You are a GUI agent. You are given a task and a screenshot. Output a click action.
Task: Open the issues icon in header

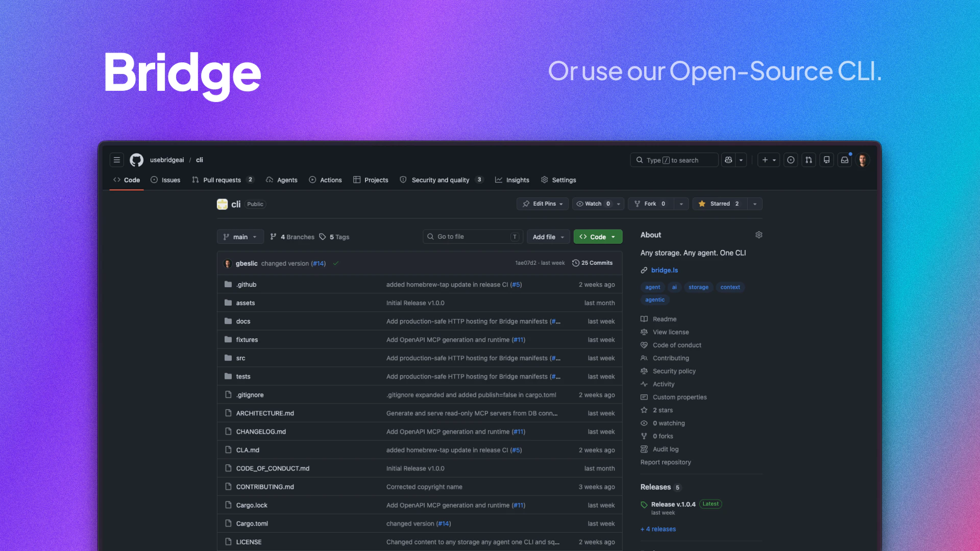point(791,160)
